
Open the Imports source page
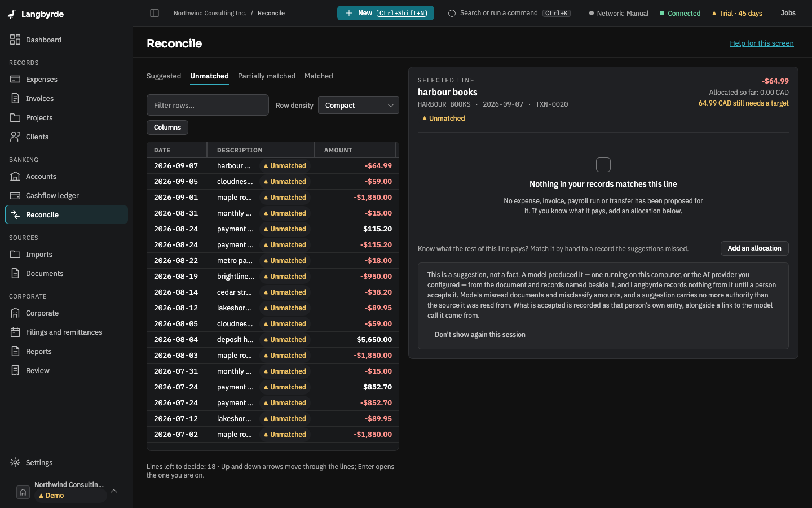[x=67, y=255]
